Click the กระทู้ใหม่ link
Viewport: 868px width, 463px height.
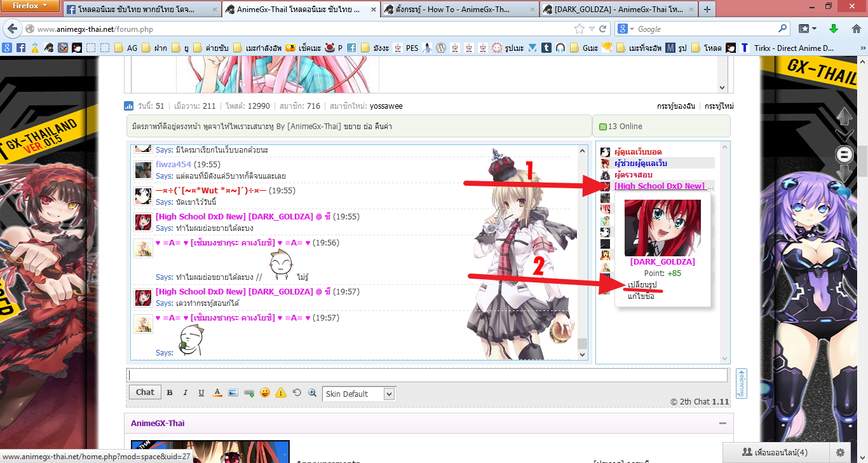tap(719, 106)
